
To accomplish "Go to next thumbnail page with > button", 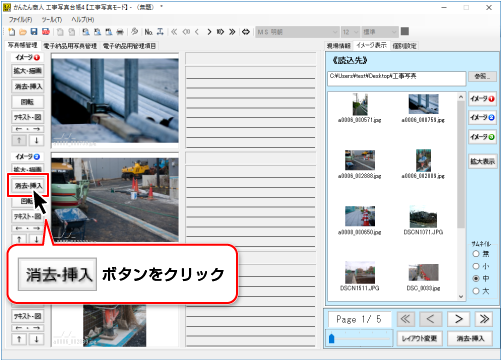I will [x=459, y=319].
